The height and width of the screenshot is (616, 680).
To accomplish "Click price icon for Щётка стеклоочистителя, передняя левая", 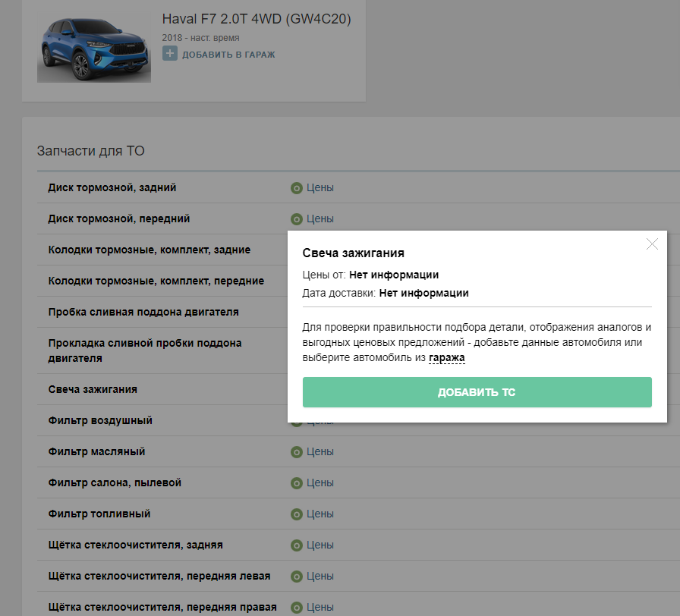I will [297, 577].
